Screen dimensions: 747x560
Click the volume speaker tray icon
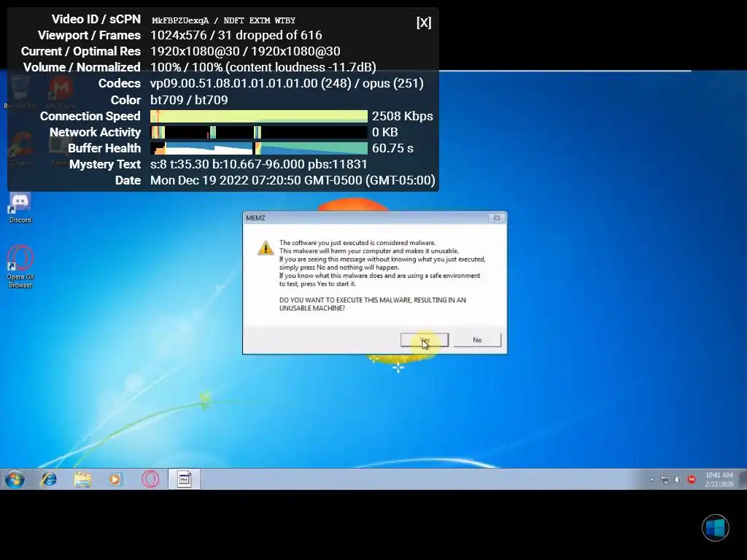678,480
